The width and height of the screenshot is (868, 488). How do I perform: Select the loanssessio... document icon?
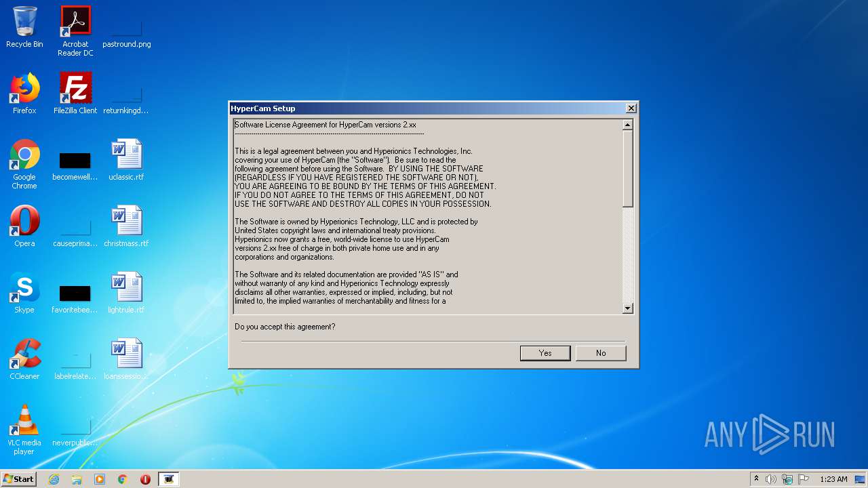coord(126,359)
